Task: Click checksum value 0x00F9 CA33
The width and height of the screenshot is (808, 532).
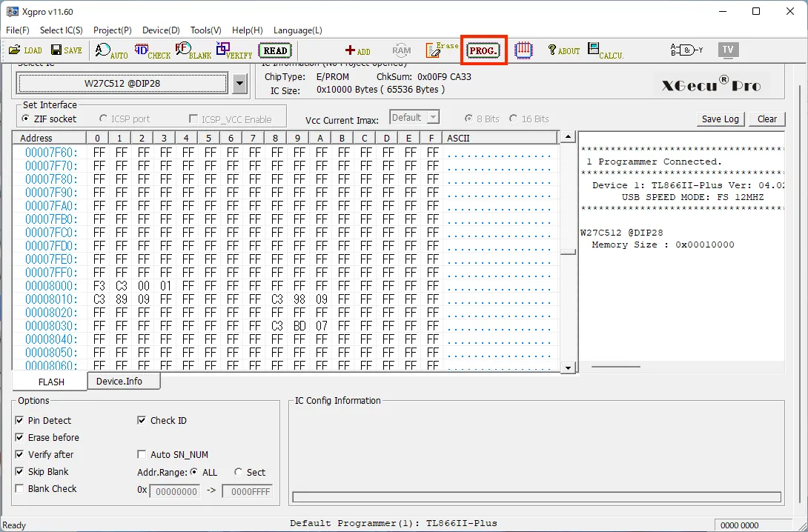Action: point(444,77)
